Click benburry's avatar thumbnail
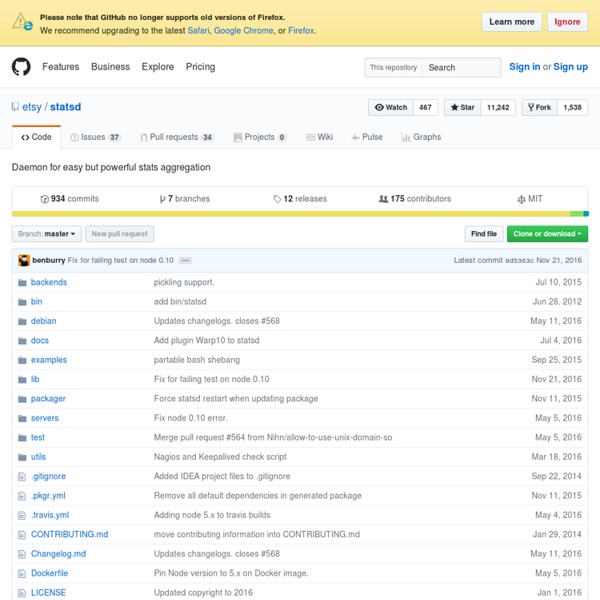The height and width of the screenshot is (600, 600). point(24,260)
